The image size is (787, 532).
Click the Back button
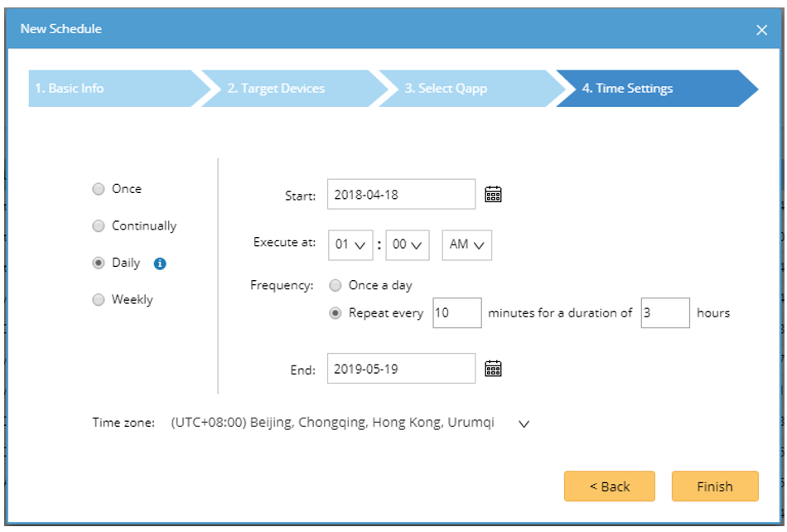[x=610, y=486]
